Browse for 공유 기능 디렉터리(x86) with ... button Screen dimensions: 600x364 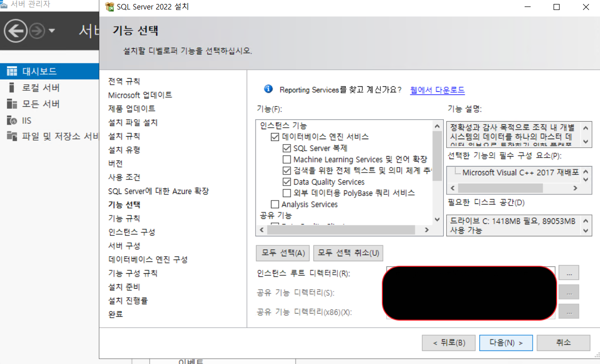pos(569,311)
